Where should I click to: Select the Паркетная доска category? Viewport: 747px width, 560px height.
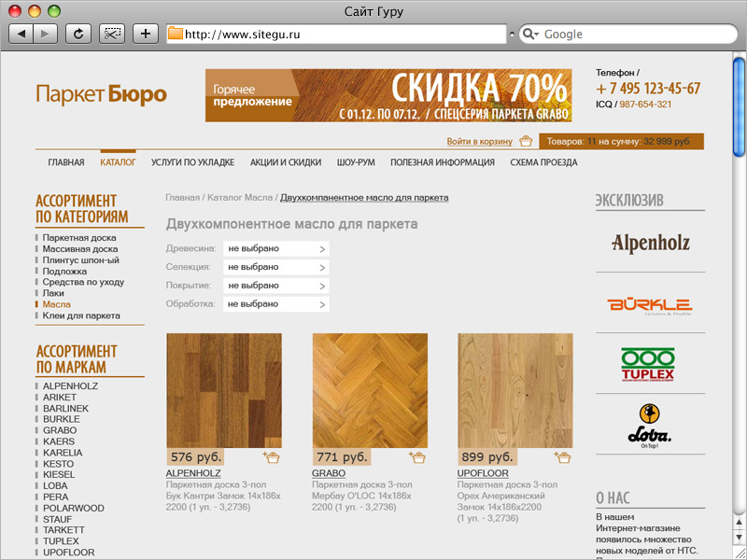(x=79, y=238)
